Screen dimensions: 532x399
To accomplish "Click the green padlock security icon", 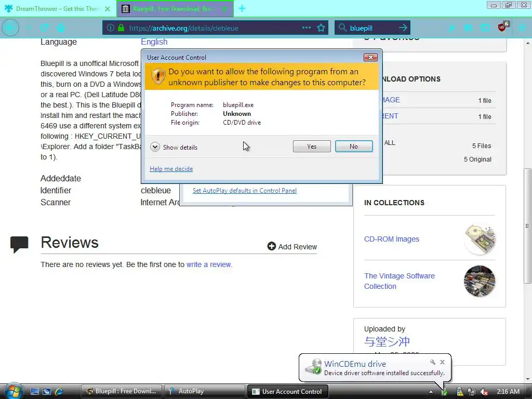I will (x=121, y=28).
